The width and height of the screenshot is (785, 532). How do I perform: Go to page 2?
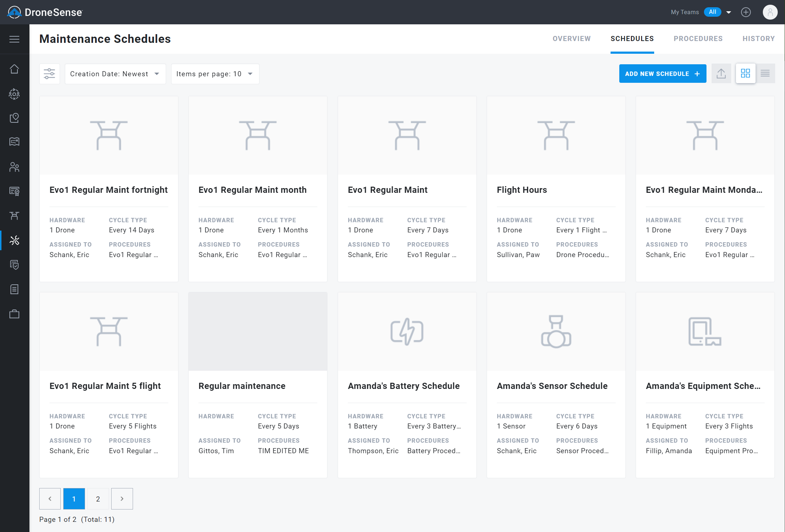(98, 499)
